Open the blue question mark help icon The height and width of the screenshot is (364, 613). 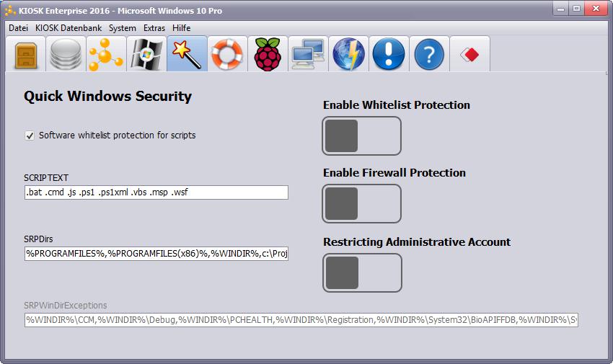point(429,54)
